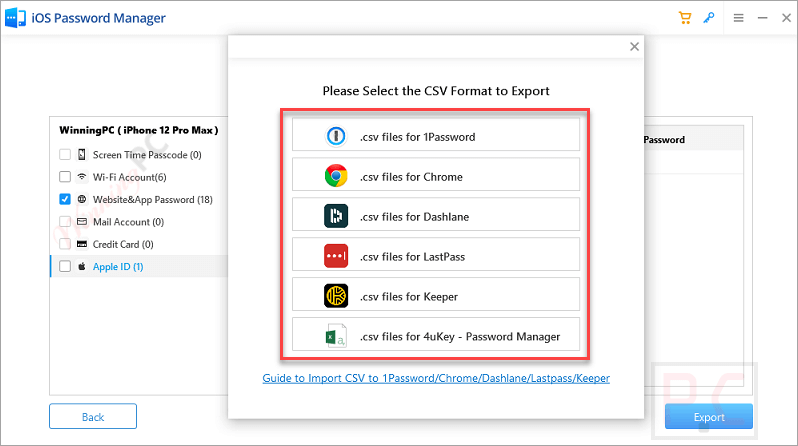Check the Credit Card checkbox
The image size is (798, 446).
coord(65,244)
